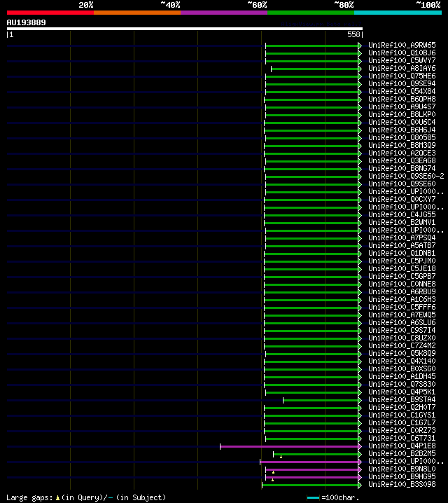Viewport: 448px width, 503px height.
Task: Select the UniRef100_Q9SE60-2 label
Action: pyautogui.click(x=406, y=176)
